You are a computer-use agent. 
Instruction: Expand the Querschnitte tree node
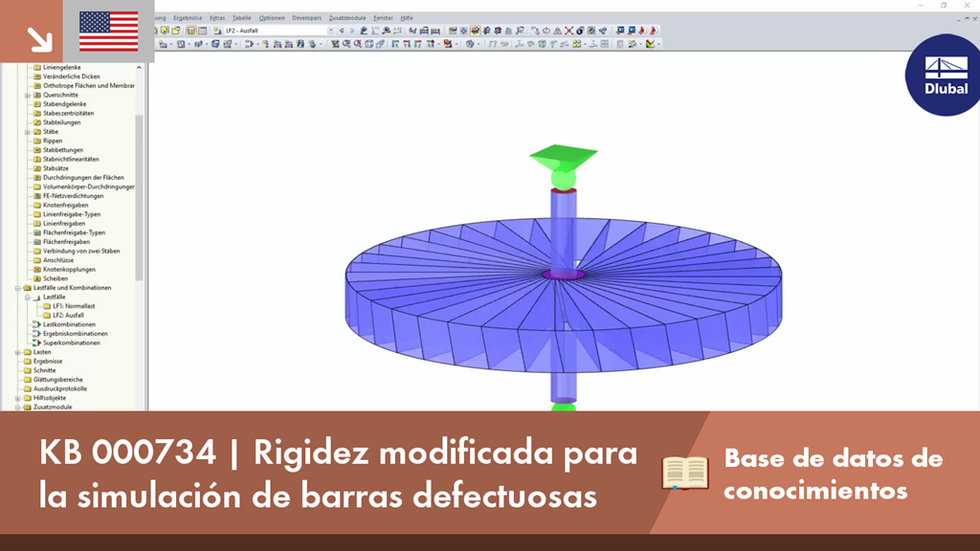(x=28, y=95)
